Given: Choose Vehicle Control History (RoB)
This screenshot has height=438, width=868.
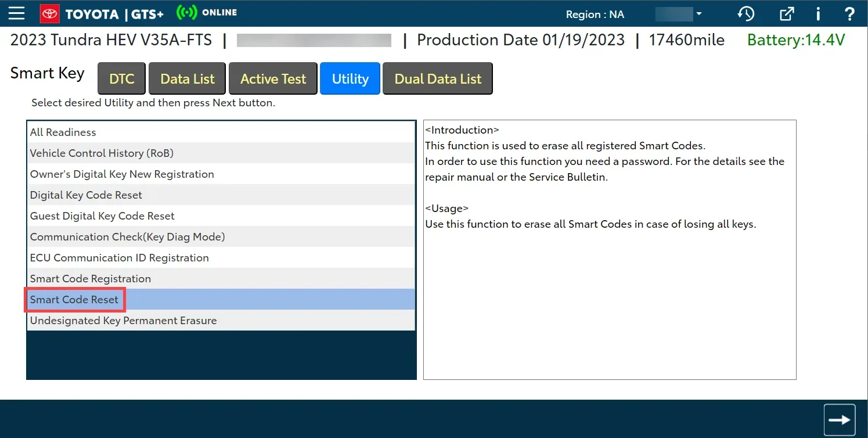Looking at the screenshot, I should pyautogui.click(x=221, y=153).
